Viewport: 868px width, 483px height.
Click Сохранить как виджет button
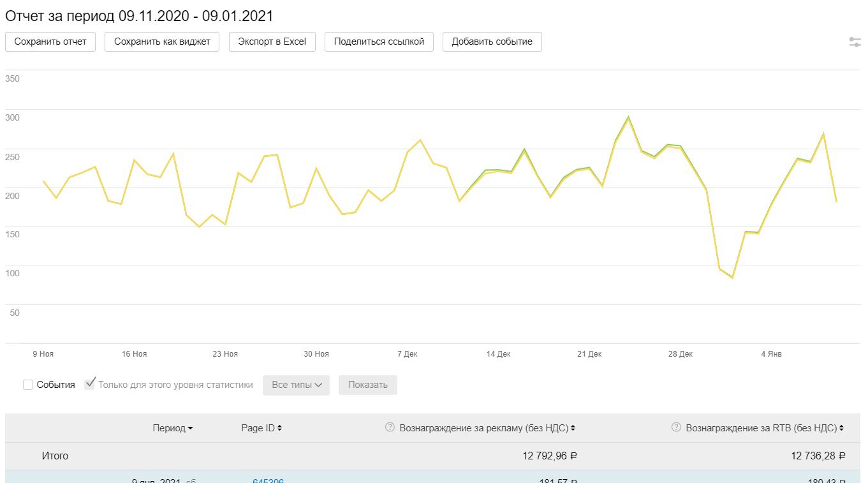(162, 41)
